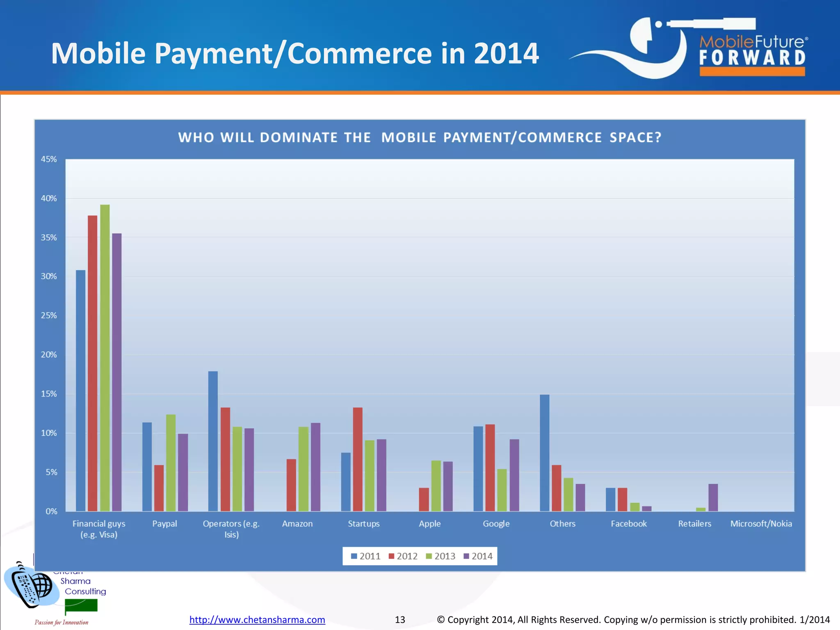Click the 2011 blue bar for Others
Viewport: 840px width, 630px height.
[x=545, y=453]
